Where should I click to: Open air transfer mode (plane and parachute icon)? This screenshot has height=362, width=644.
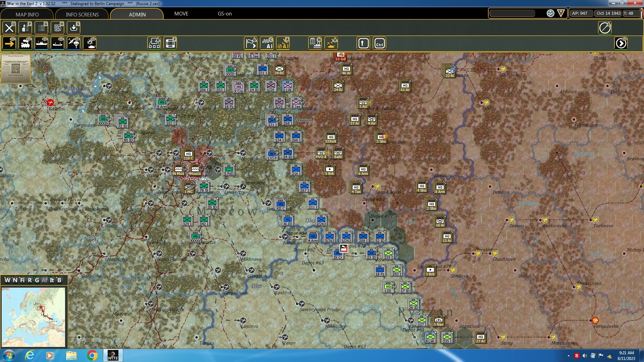click(x=73, y=43)
